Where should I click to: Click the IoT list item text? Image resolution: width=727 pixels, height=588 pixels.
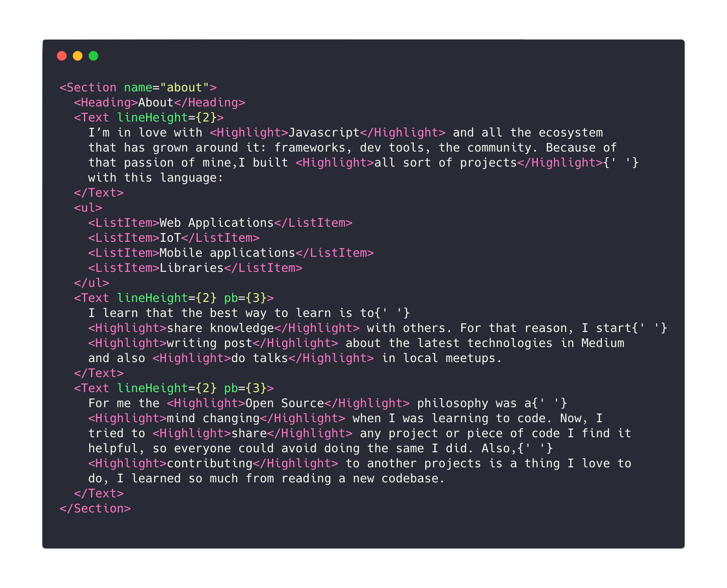point(170,238)
